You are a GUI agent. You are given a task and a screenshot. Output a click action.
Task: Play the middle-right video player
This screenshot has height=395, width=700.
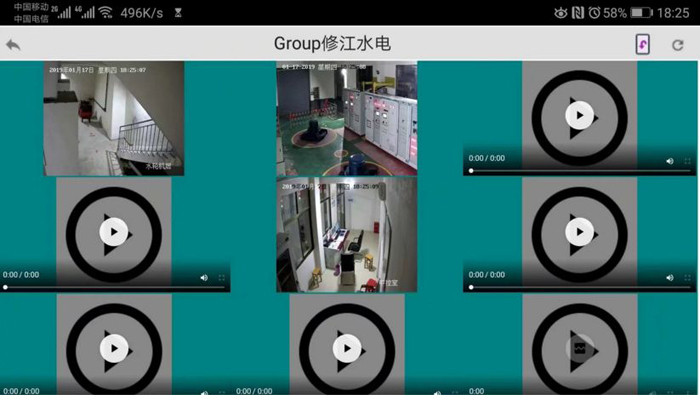579,232
